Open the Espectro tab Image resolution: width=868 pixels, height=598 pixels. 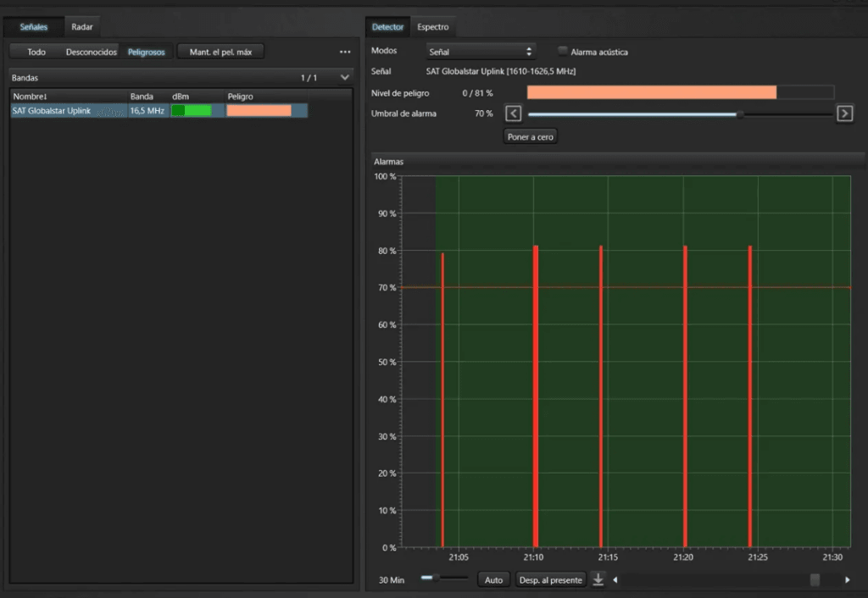click(x=433, y=27)
